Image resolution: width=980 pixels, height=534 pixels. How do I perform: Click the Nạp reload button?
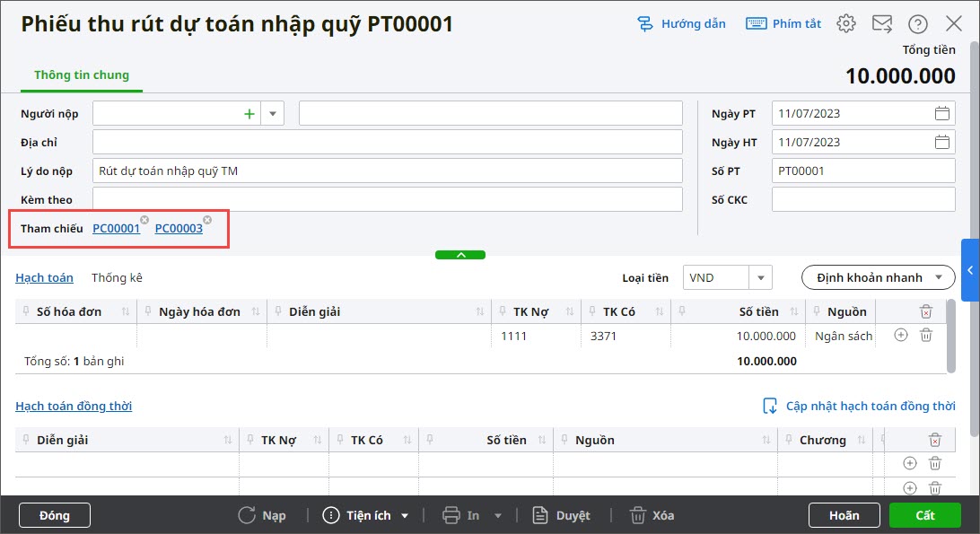coord(262,515)
